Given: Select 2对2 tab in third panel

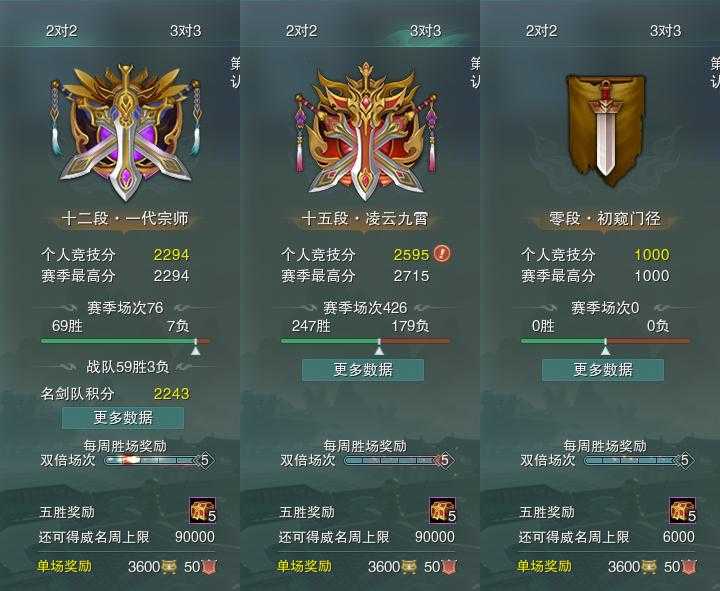Looking at the screenshot, I should [x=541, y=31].
